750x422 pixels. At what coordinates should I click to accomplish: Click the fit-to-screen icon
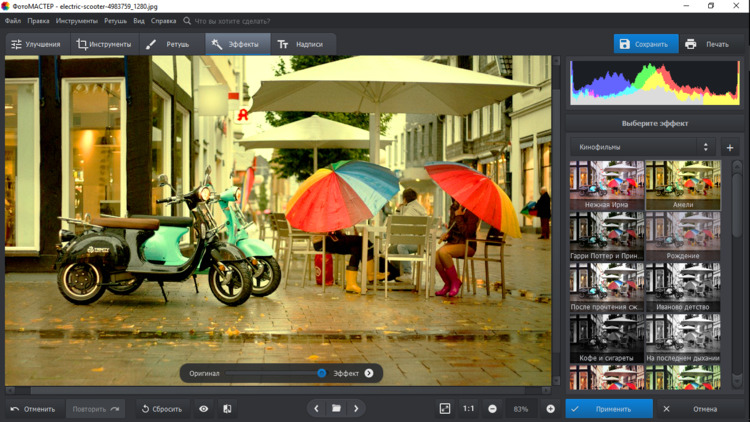445,409
